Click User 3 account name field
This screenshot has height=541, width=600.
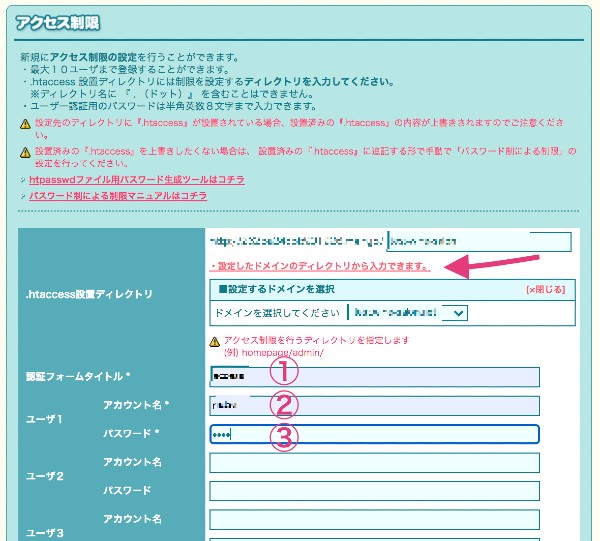tap(374, 520)
